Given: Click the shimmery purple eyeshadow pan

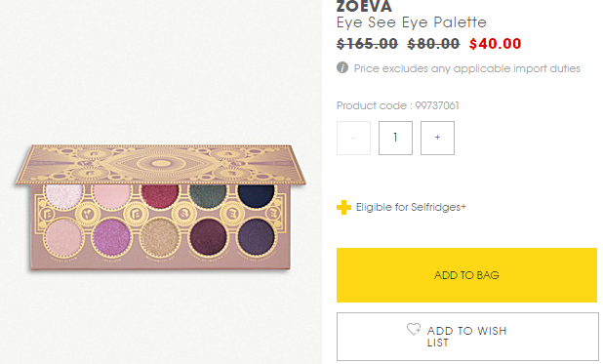Looking at the screenshot, I should [111, 238].
